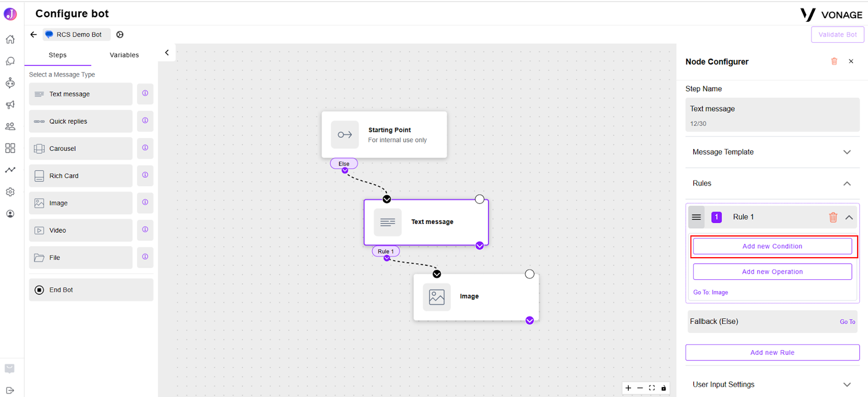Select Rich Card message type
The height and width of the screenshot is (397, 868).
81,176
